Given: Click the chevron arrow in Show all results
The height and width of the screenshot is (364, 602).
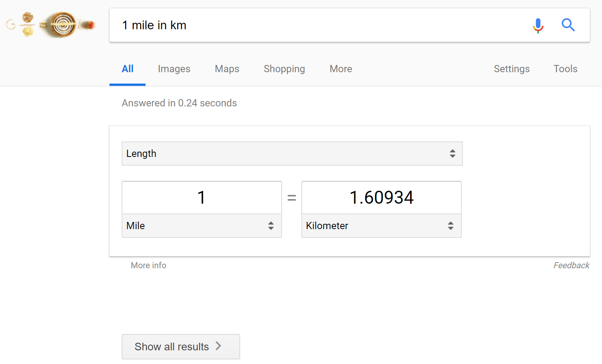Looking at the screenshot, I should [219, 346].
